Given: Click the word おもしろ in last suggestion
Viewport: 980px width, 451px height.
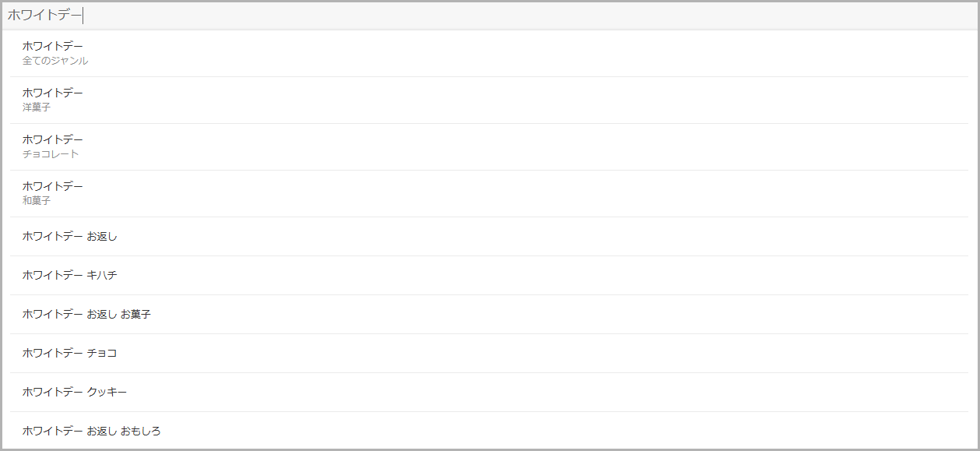Looking at the screenshot, I should point(141,431).
